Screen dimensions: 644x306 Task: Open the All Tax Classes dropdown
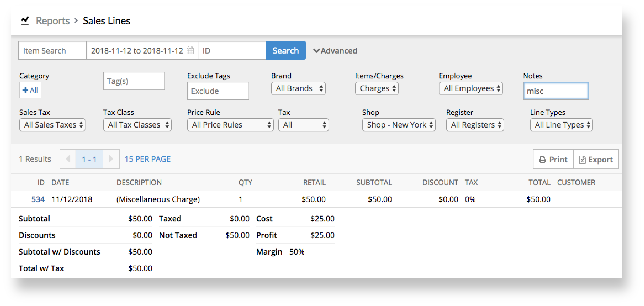137,125
